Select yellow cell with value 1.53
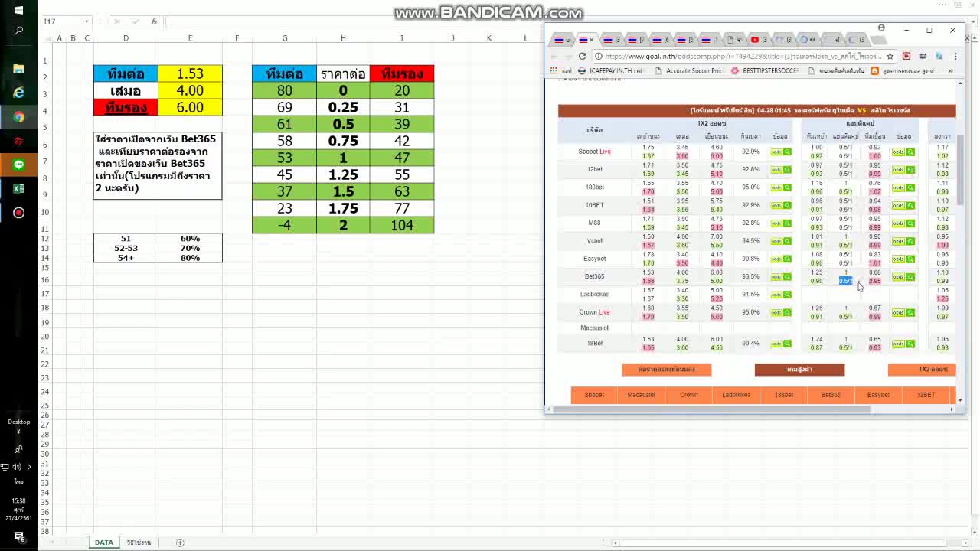980x551 pixels. tap(190, 73)
